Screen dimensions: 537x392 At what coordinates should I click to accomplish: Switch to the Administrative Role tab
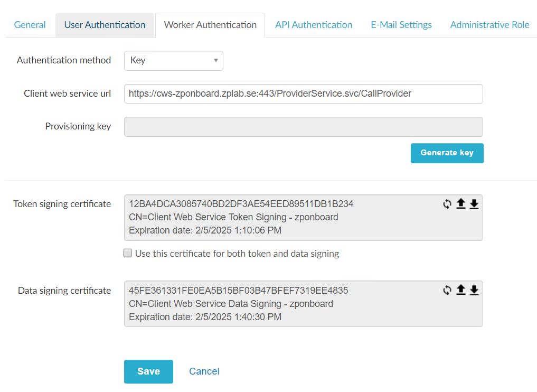(x=489, y=25)
